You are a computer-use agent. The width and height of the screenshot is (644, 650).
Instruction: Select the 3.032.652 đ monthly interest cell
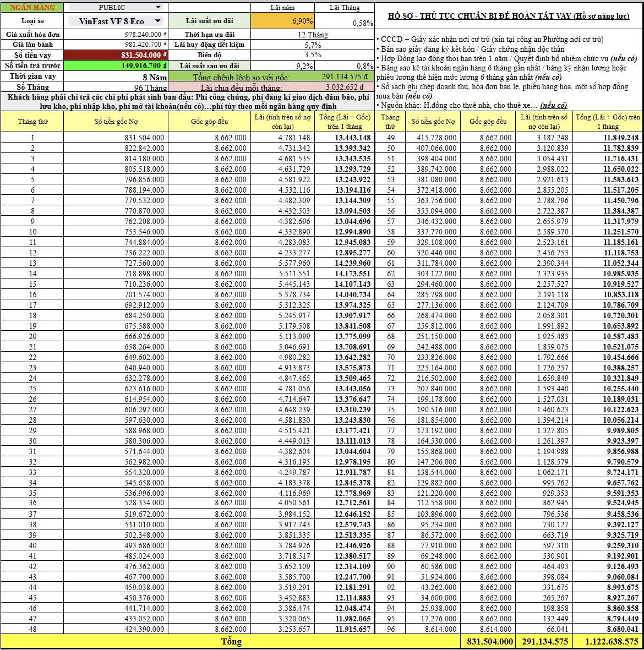click(x=344, y=87)
